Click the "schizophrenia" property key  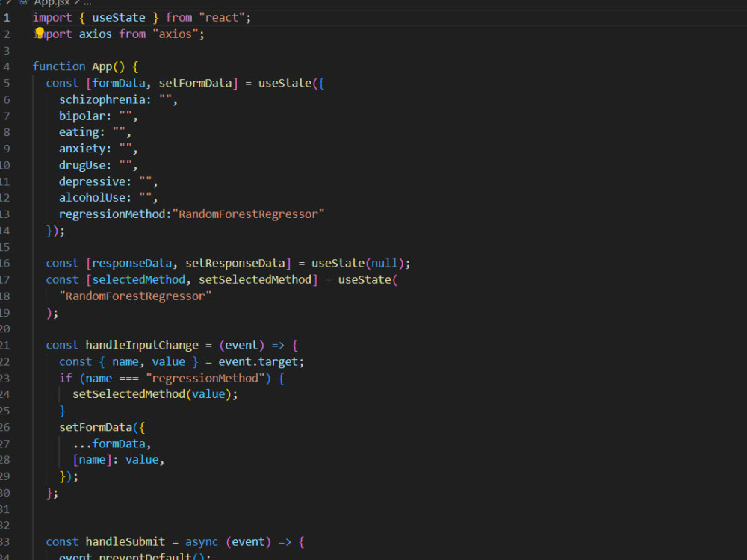coord(102,99)
